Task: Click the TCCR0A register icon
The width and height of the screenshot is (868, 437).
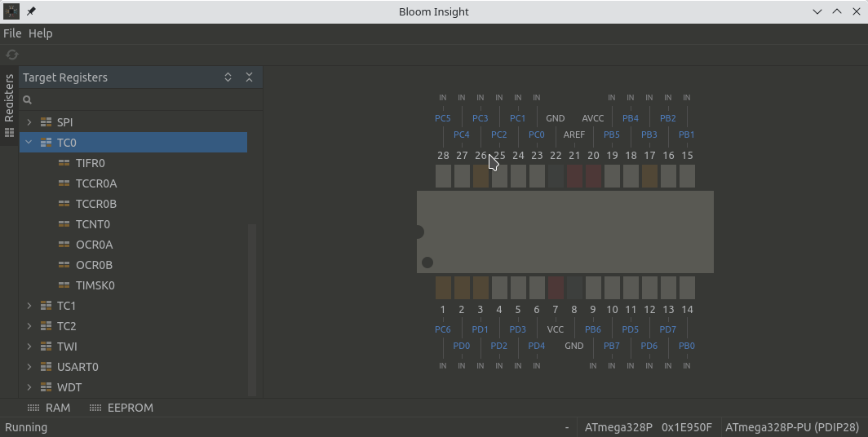Action: coord(64,183)
